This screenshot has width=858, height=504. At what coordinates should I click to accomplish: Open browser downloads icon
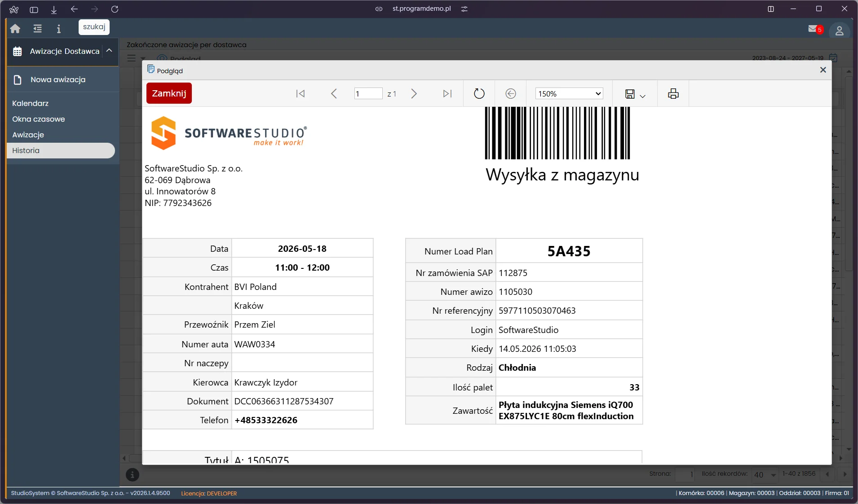54,9
